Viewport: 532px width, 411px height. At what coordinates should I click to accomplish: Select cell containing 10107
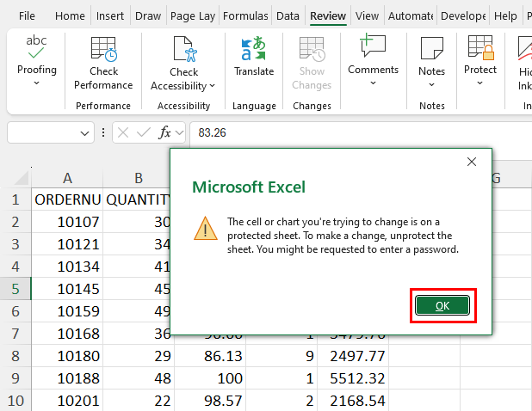coord(67,222)
